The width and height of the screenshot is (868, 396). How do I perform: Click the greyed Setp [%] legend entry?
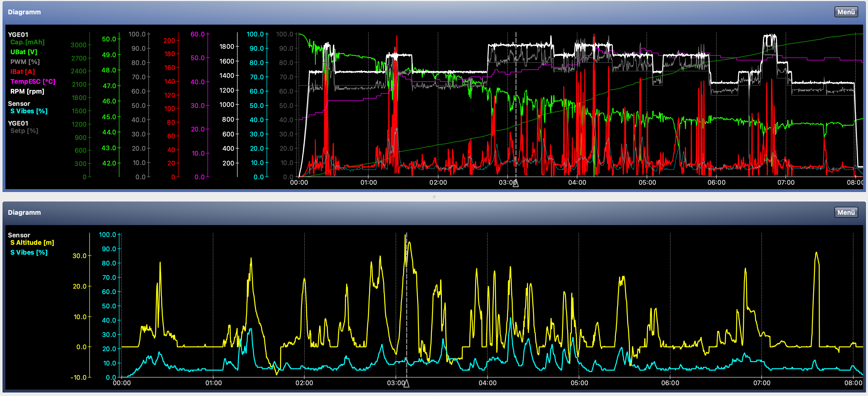point(24,131)
